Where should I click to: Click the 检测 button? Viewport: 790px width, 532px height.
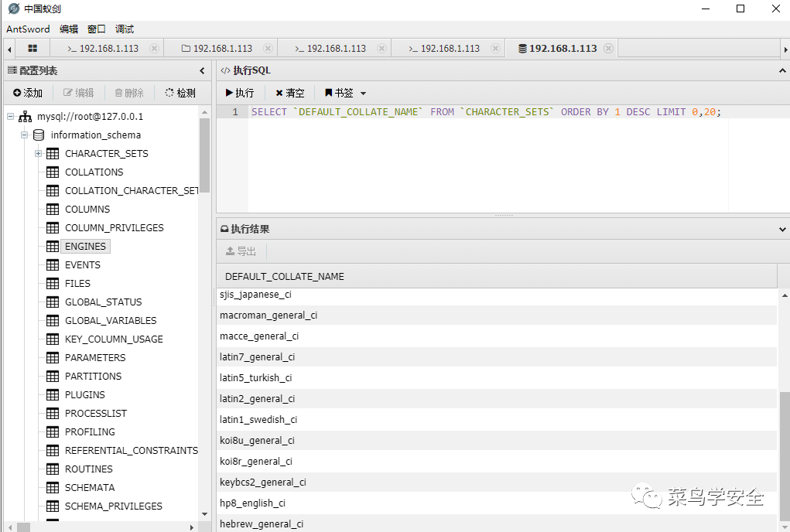[180, 93]
